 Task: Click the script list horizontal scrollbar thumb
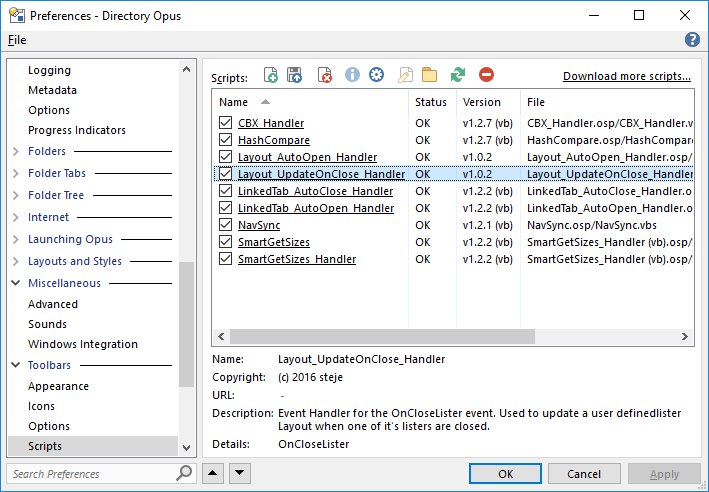[x=383, y=336]
